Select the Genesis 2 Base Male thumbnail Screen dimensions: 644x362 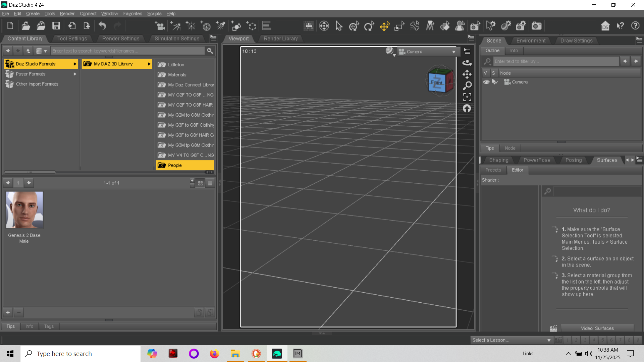point(24,210)
